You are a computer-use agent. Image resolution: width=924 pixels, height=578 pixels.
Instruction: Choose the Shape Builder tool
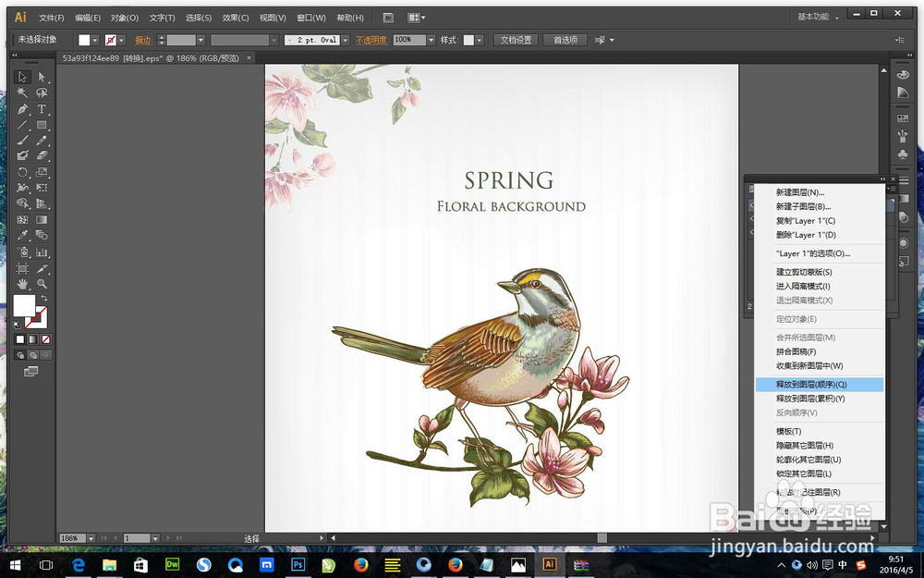coord(22,203)
